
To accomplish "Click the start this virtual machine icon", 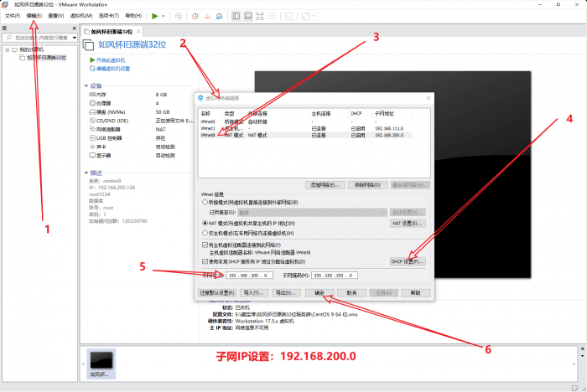I will coord(92,60).
